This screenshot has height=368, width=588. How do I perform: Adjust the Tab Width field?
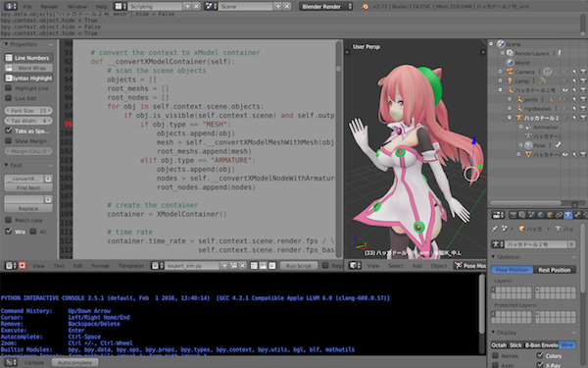[28, 121]
